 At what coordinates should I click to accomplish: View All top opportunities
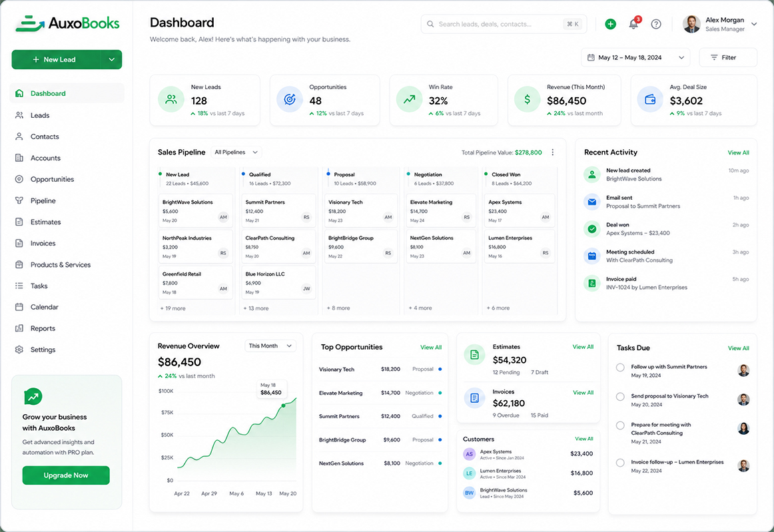[431, 348]
